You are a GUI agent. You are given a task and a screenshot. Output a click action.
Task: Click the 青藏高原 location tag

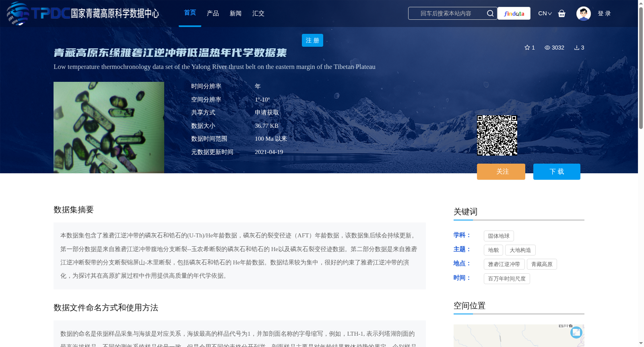[542, 264]
